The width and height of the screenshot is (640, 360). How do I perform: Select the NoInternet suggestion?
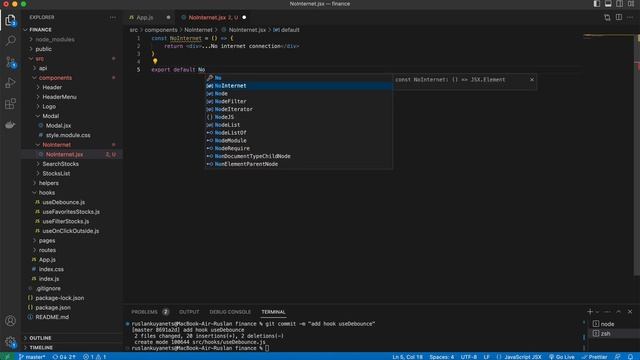[299, 86]
